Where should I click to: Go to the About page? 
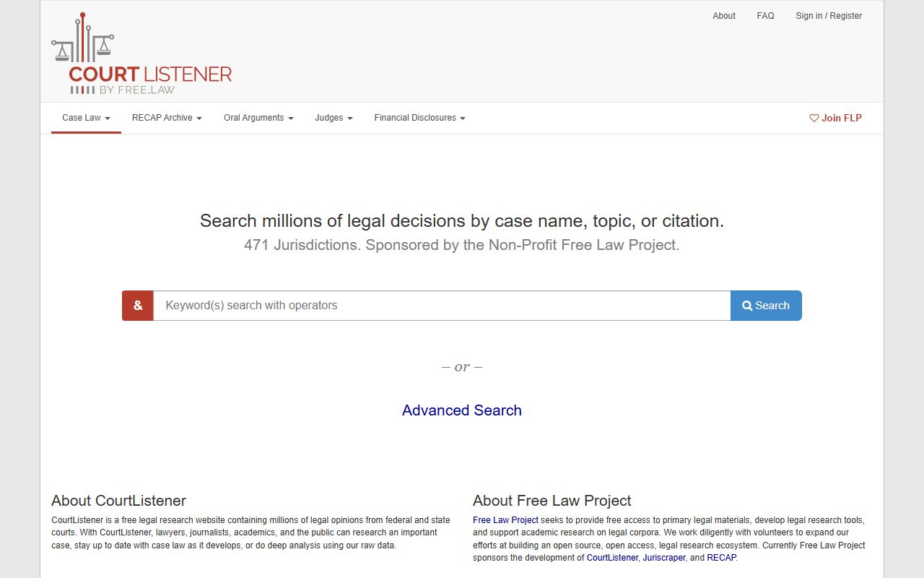724,16
